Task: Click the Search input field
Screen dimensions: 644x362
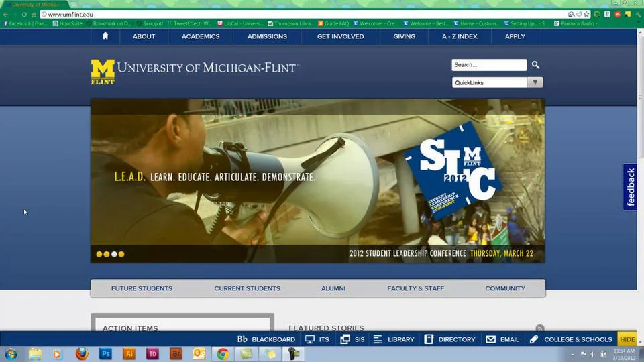Action: point(489,65)
